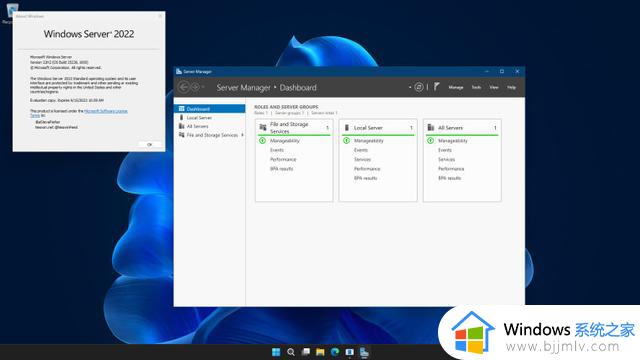Open Events in Local Server tile

click(361, 150)
